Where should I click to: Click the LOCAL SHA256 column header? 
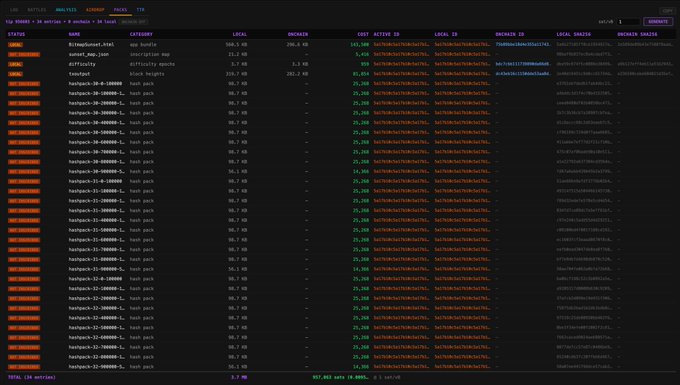(x=573, y=34)
